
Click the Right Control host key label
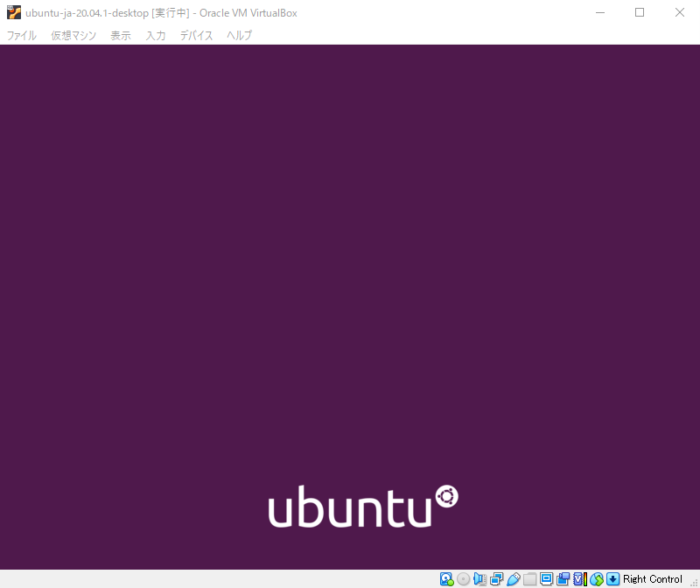[653, 579]
